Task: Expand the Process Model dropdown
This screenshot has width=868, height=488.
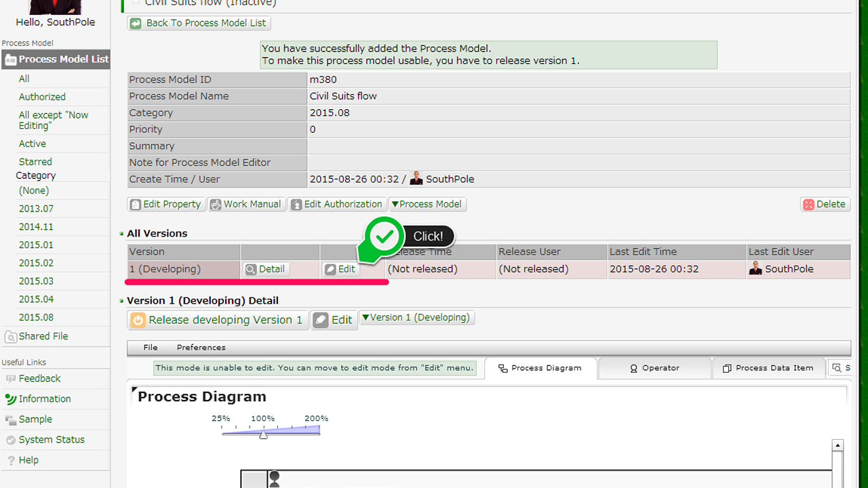Action: pos(427,204)
